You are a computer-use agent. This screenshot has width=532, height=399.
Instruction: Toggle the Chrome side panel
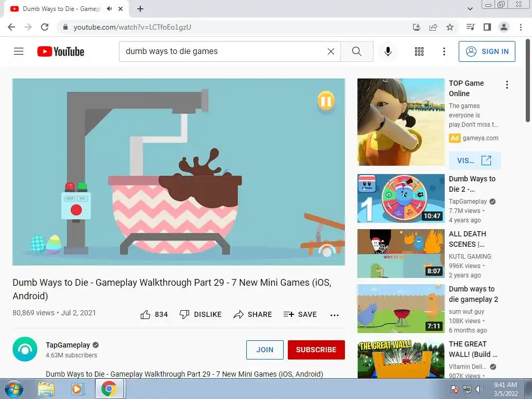(487, 27)
